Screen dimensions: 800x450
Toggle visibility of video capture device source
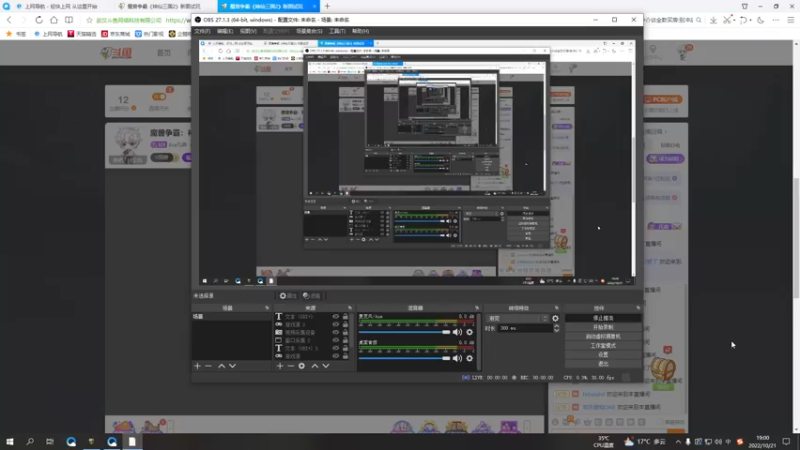pyautogui.click(x=335, y=332)
